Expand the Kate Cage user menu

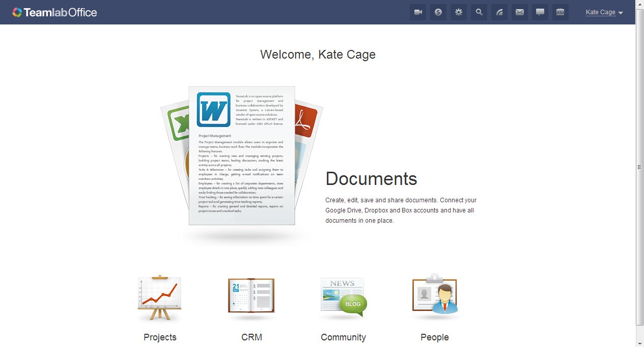604,12
